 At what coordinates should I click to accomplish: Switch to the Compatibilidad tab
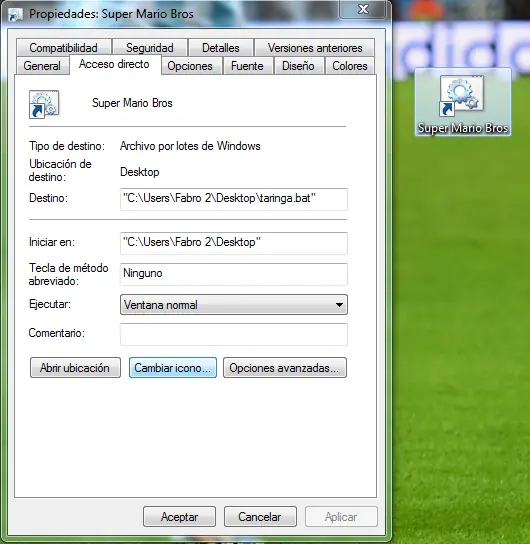point(63,48)
